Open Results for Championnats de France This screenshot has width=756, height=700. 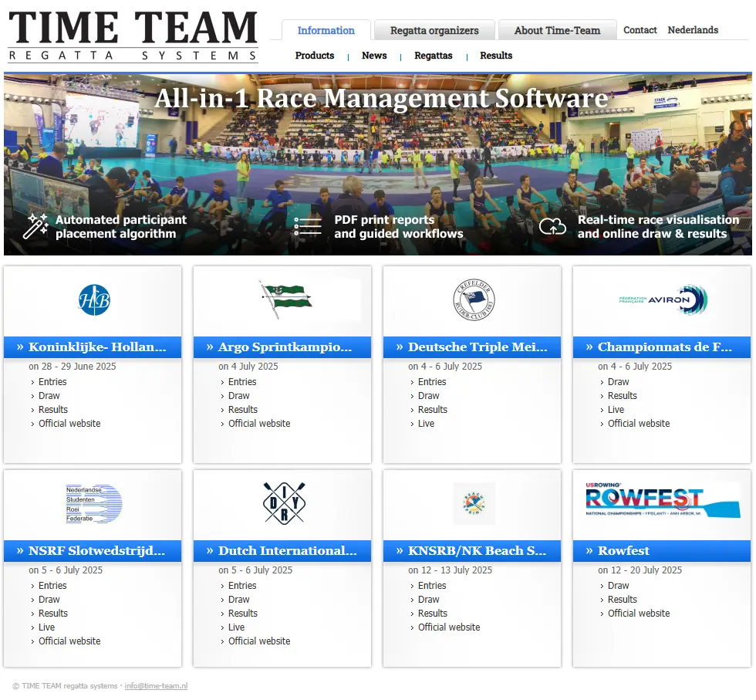tap(623, 396)
